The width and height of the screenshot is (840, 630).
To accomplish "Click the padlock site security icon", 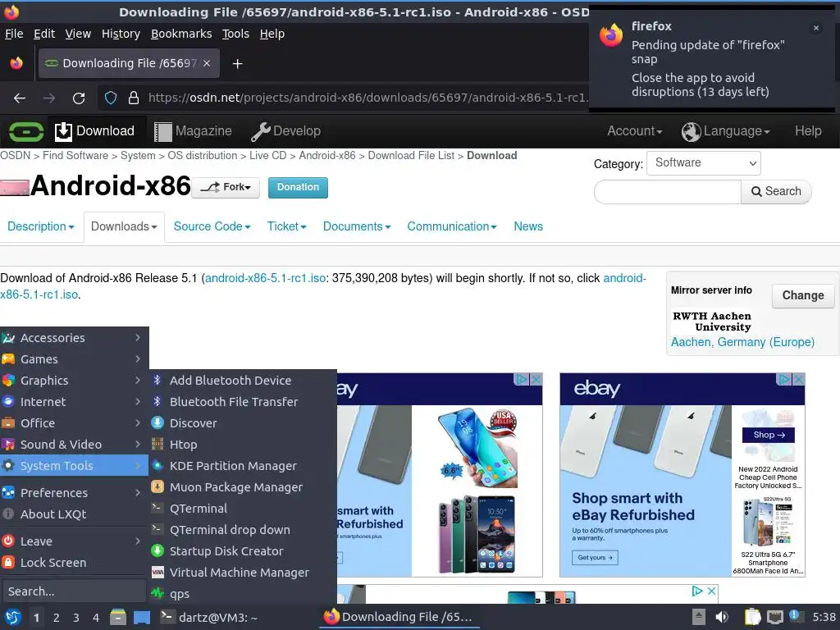I will click(x=134, y=98).
